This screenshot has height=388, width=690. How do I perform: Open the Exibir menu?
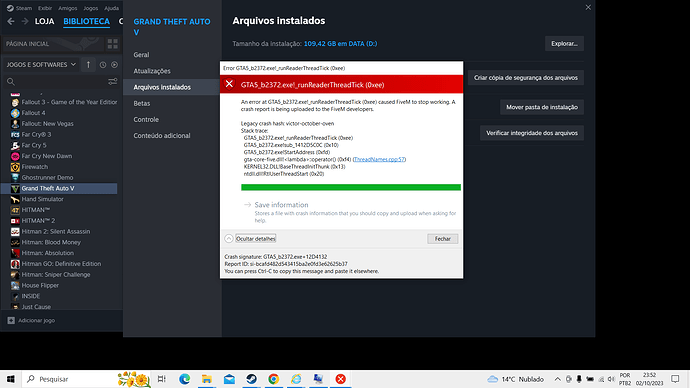tap(44, 8)
